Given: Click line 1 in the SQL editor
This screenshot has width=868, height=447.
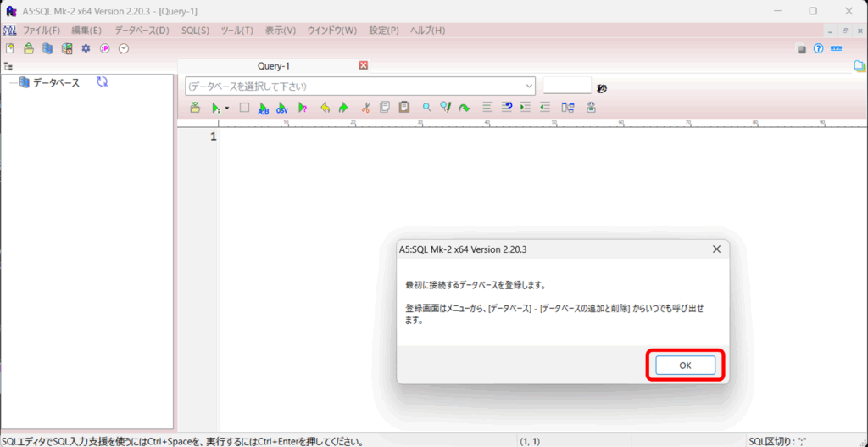Looking at the screenshot, I should [542, 137].
